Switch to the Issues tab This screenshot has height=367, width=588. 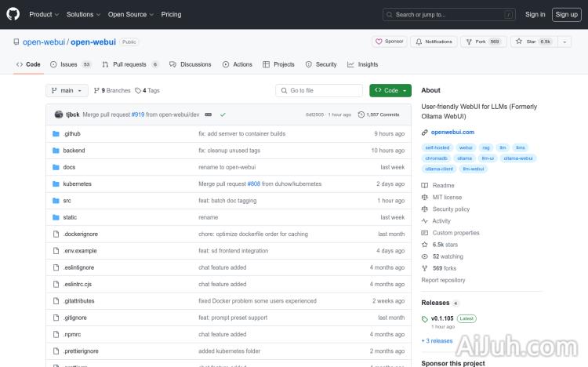[70, 64]
